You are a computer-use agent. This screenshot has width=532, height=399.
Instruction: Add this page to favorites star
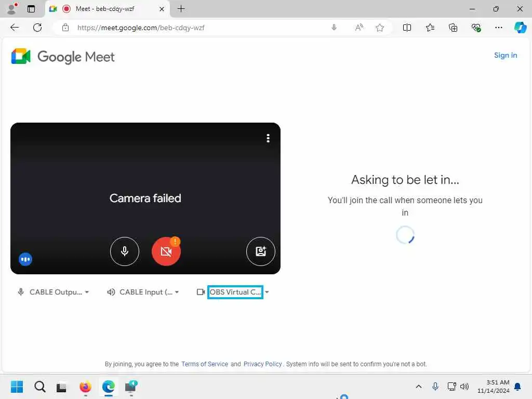(380, 28)
